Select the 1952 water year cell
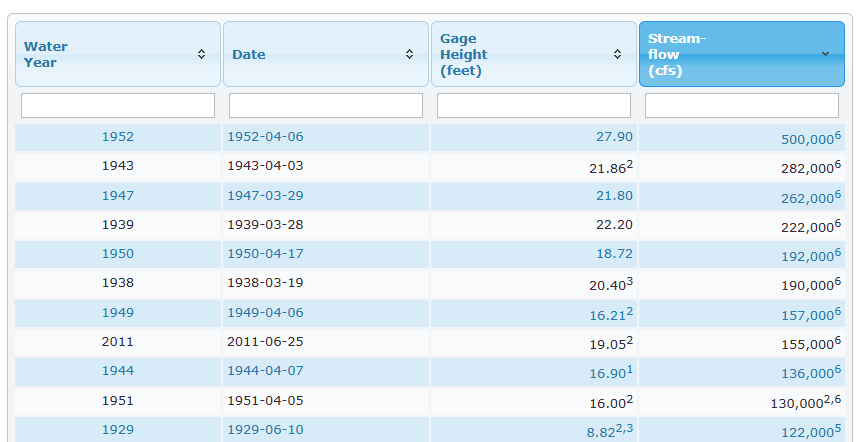 tap(117, 137)
